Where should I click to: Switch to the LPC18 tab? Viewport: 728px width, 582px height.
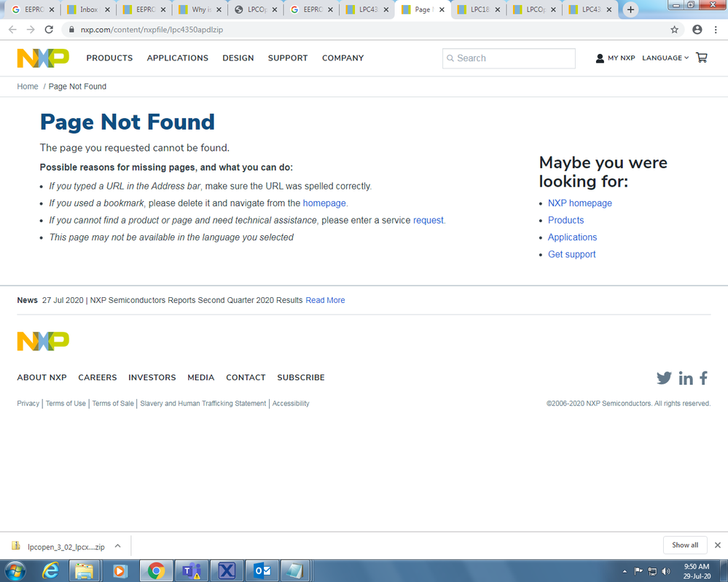click(x=478, y=9)
